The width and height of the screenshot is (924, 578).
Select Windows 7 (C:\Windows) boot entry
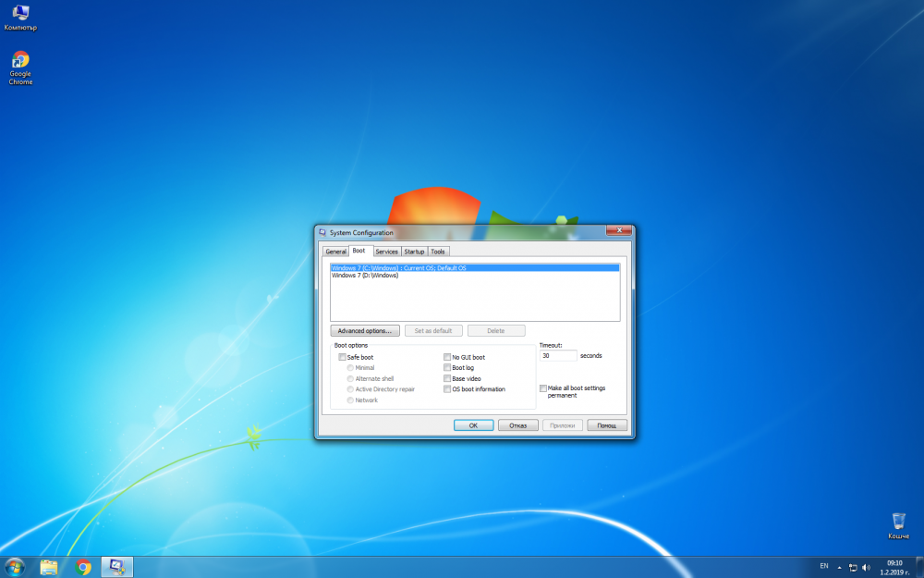tap(475, 268)
